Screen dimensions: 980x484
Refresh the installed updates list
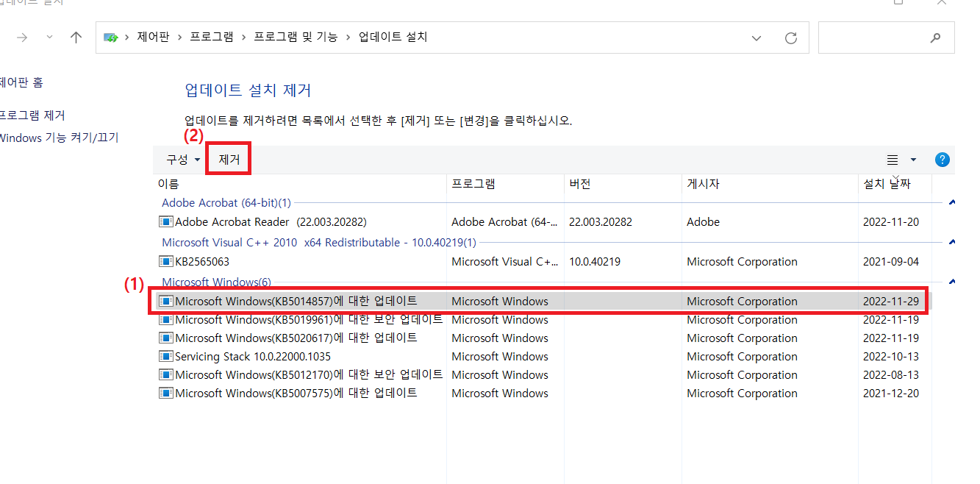pyautogui.click(x=791, y=38)
